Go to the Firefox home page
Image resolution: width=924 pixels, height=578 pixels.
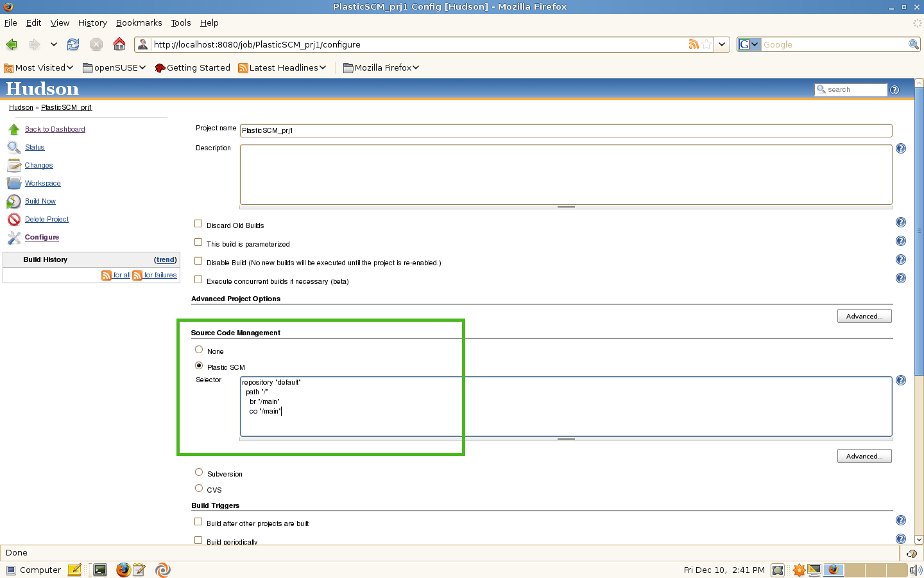coord(119,44)
